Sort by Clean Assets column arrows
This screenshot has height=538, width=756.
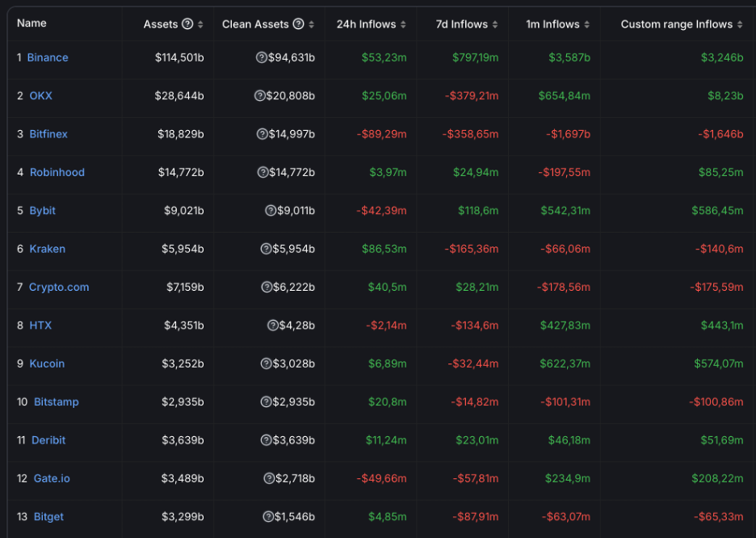click(x=312, y=25)
